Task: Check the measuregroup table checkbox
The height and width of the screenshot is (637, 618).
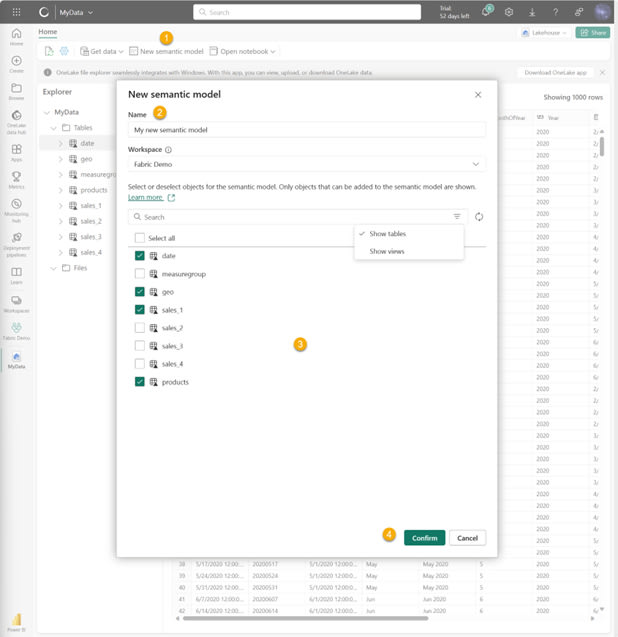Action: coord(140,273)
